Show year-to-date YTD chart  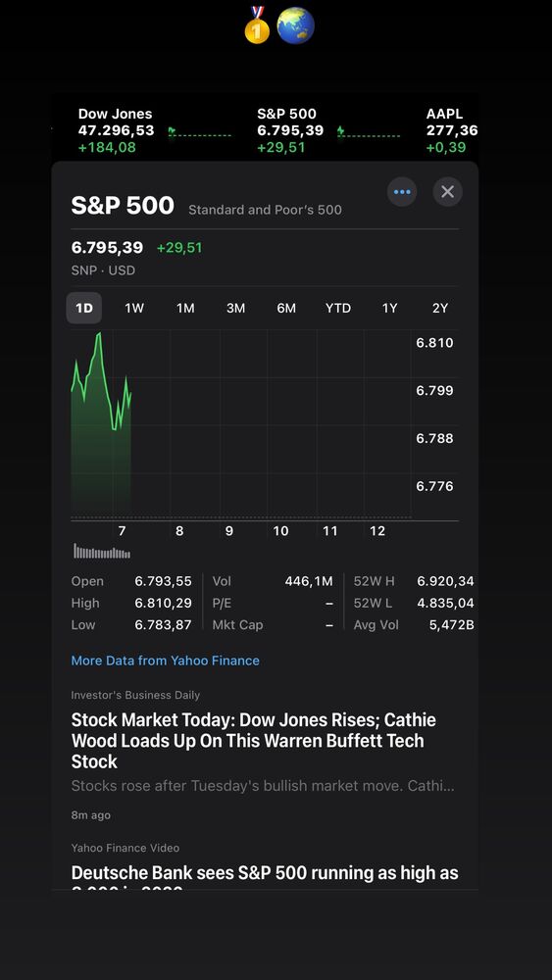(x=338, y=308)
